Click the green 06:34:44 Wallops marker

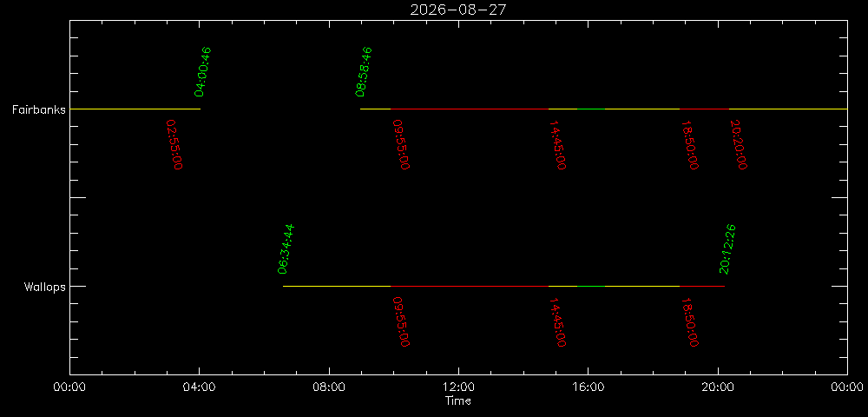click(x=286, y=249)
